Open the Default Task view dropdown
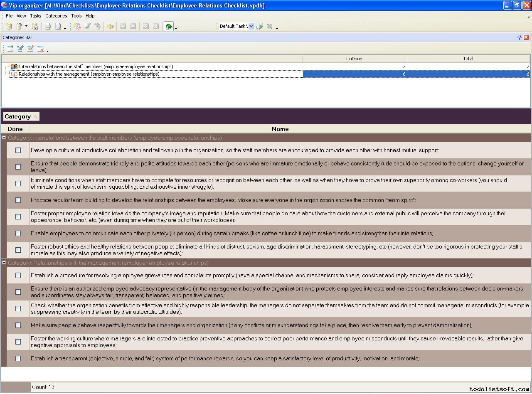The height and width of the screenshot is (394, 532). click(251, 27)
